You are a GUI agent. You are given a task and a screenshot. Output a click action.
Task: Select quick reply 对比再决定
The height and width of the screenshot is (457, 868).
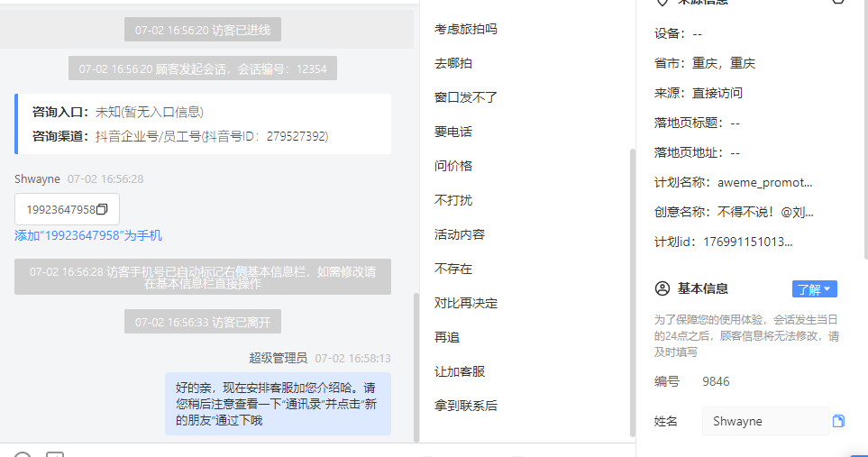466,303
